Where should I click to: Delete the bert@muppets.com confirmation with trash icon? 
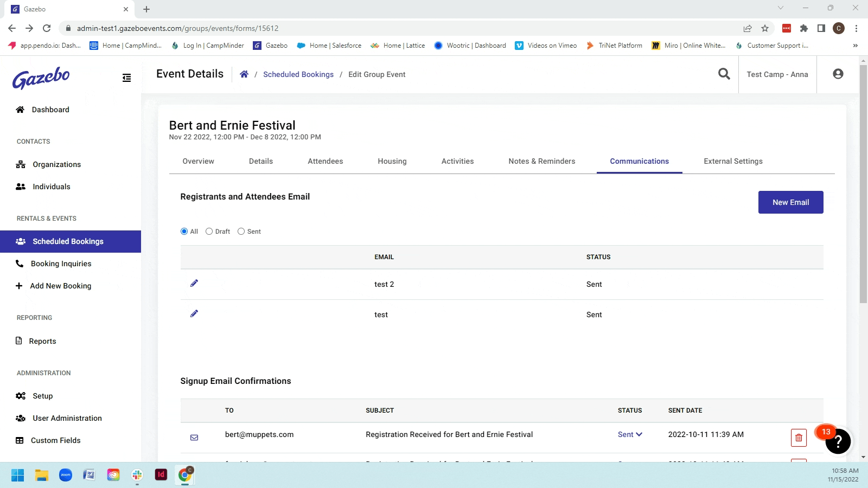798,438
